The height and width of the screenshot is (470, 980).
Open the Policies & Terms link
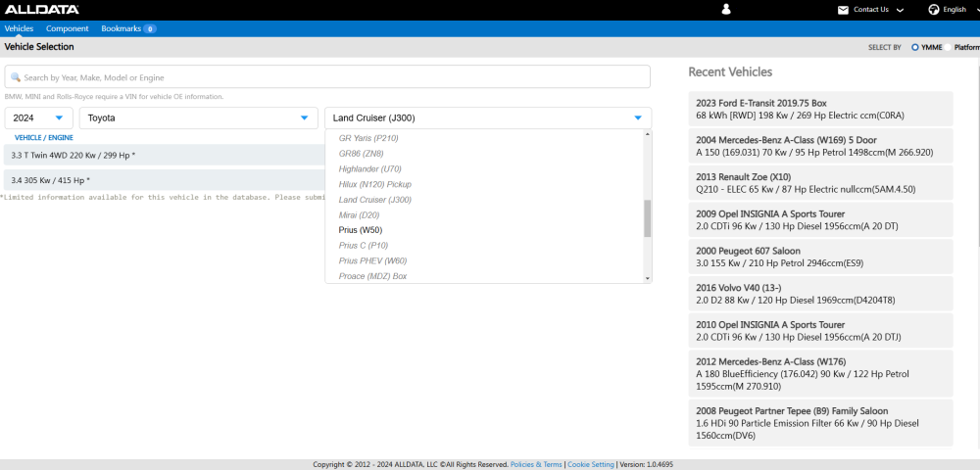point(536,464)
